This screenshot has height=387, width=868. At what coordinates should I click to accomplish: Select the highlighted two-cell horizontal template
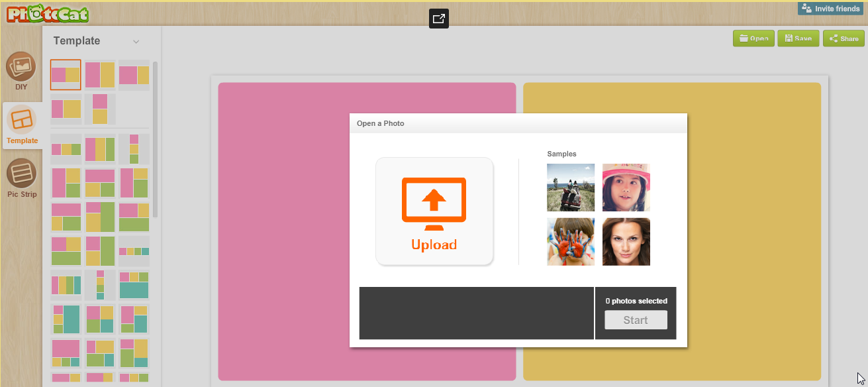(x=66, y=75)
